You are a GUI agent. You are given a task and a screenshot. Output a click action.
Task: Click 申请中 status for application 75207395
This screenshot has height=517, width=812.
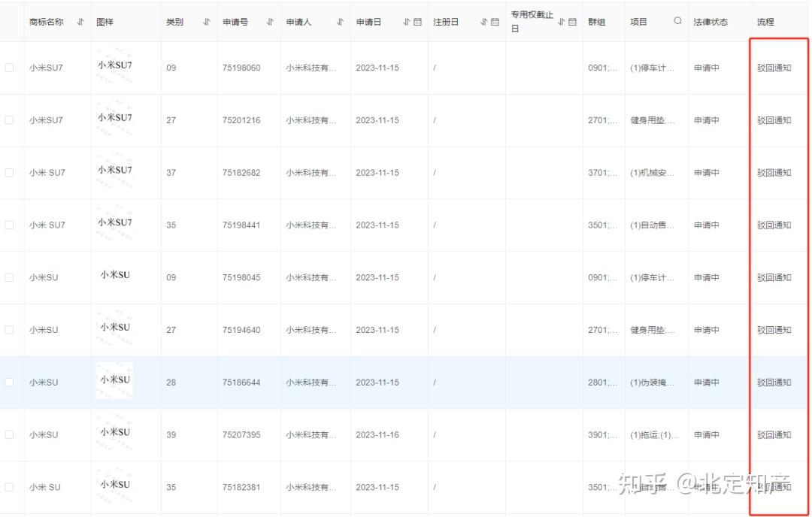(x=706, y=434)
